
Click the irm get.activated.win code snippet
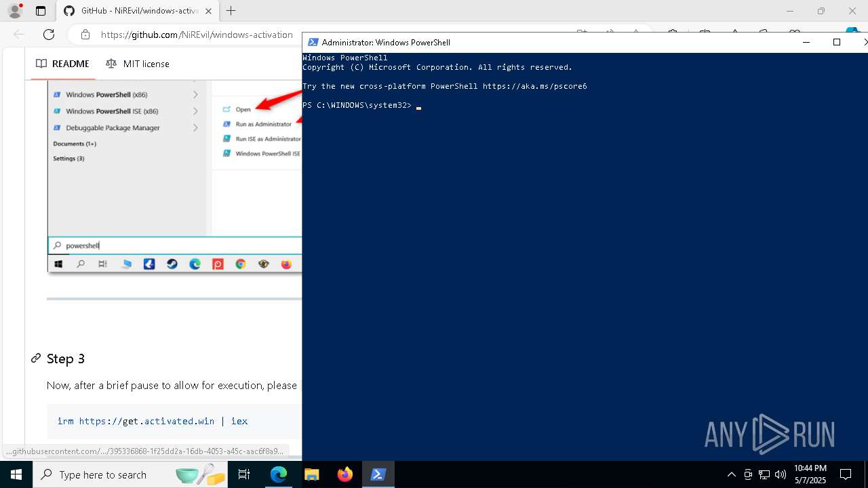(x=153, y=421)
